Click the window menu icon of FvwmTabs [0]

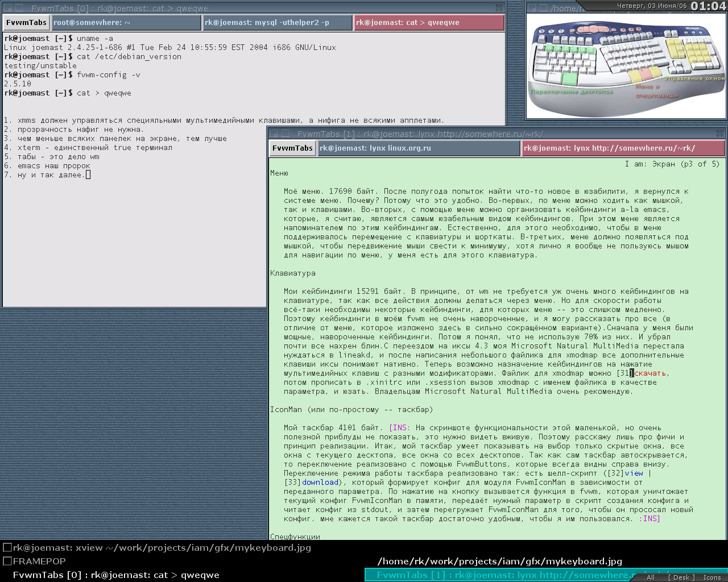pos(7,8)
